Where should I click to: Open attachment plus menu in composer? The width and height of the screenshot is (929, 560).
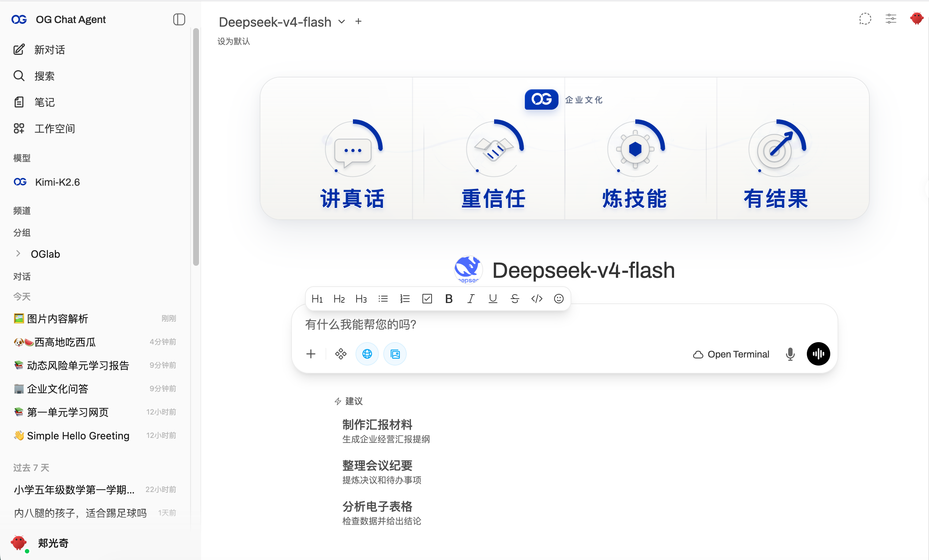311,354
